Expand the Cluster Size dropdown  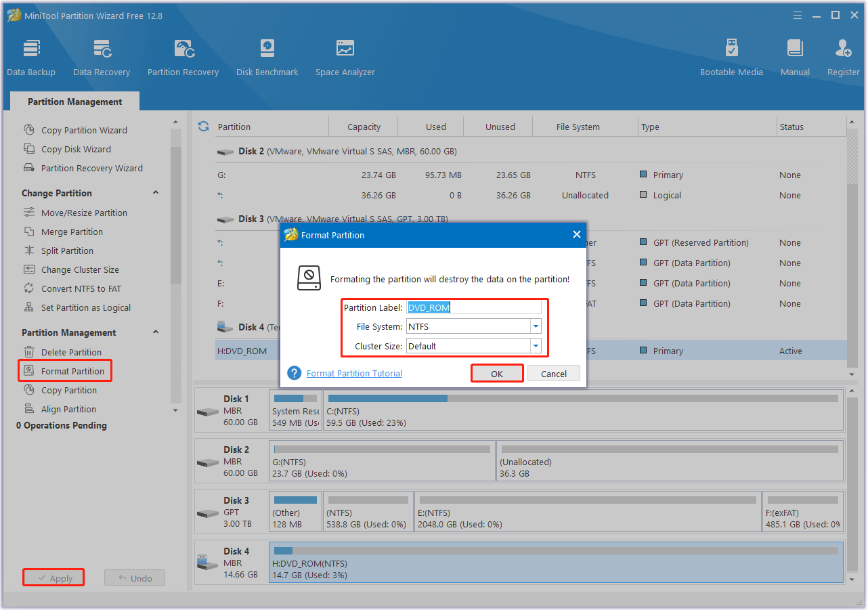(535, 346)
